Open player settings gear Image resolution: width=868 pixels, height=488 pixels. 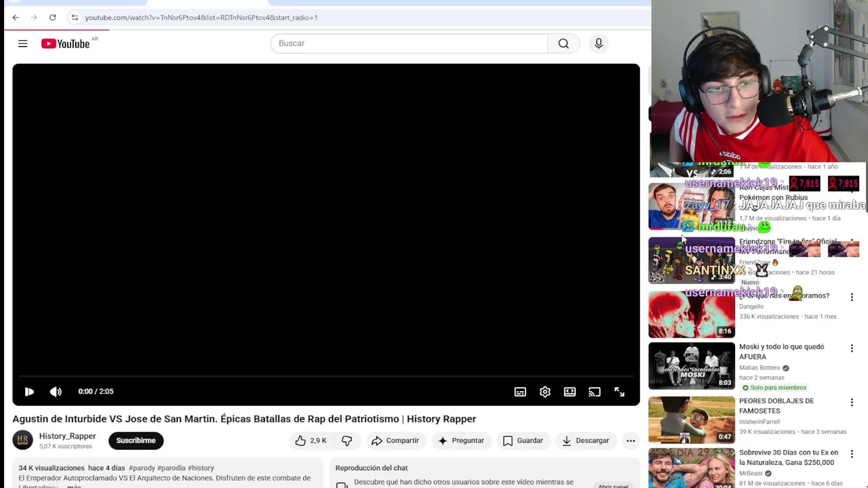pyautogui.click(x=545, y=392)
